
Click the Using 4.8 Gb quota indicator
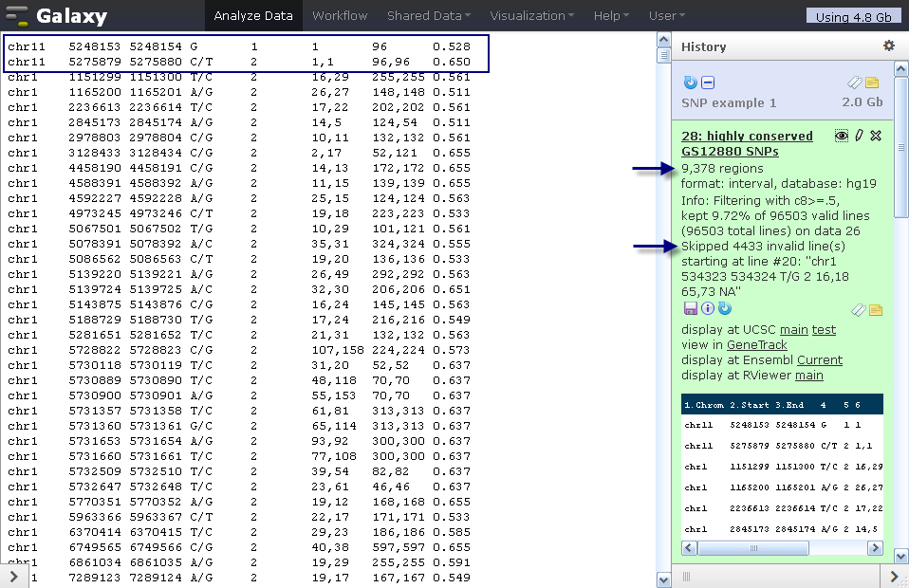(853, 16)
